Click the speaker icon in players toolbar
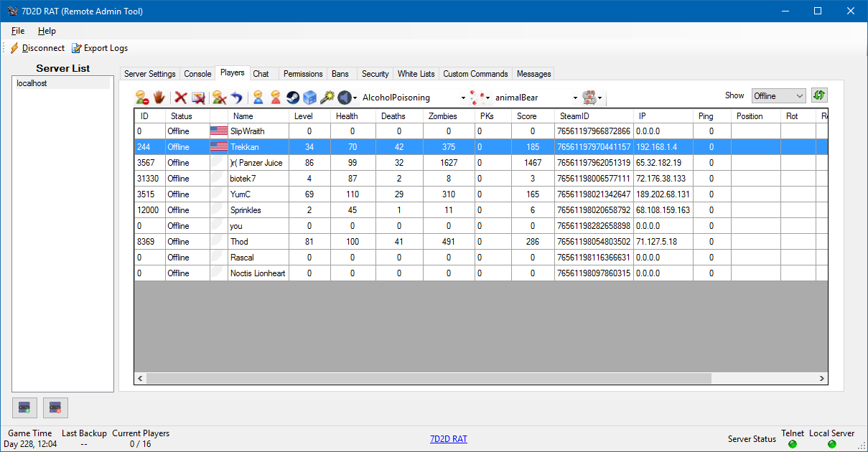 pos(345,98)
